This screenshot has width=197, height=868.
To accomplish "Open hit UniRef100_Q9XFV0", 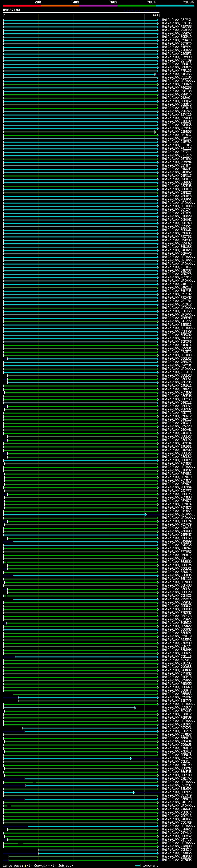I will tap(177, 30).
